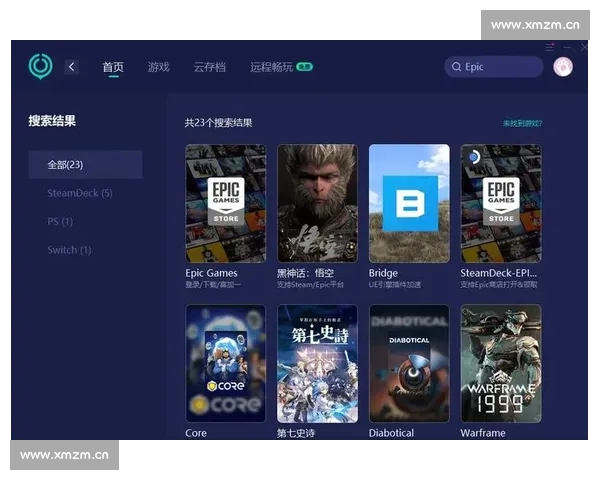Click the magnifier icon in the search box

point(457,67)
